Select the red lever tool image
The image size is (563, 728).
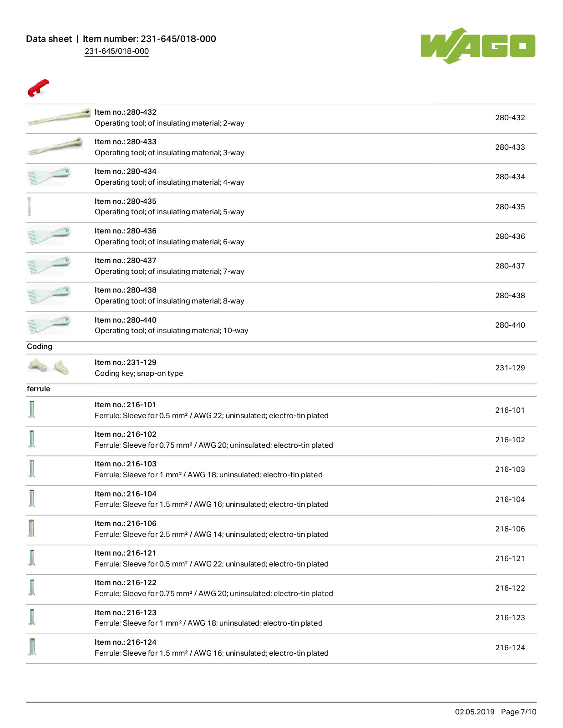click(38, 88)
